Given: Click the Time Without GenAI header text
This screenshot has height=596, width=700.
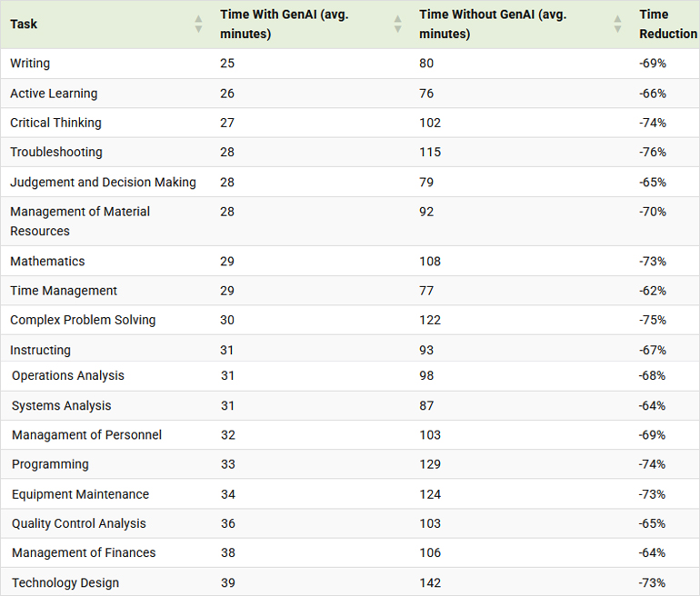Looking at the screenshot, I should pyautogui.click(x=492, y=25).
